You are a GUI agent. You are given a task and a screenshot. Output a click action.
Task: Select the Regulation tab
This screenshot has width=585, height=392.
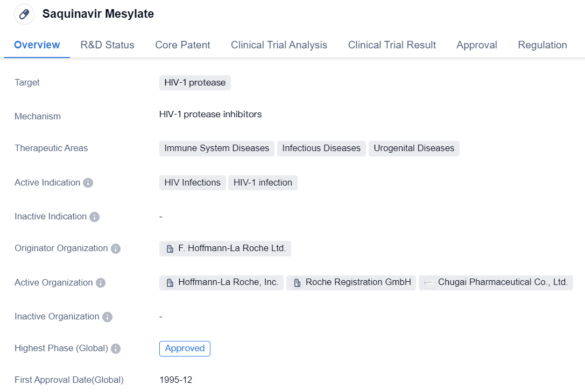542,45
